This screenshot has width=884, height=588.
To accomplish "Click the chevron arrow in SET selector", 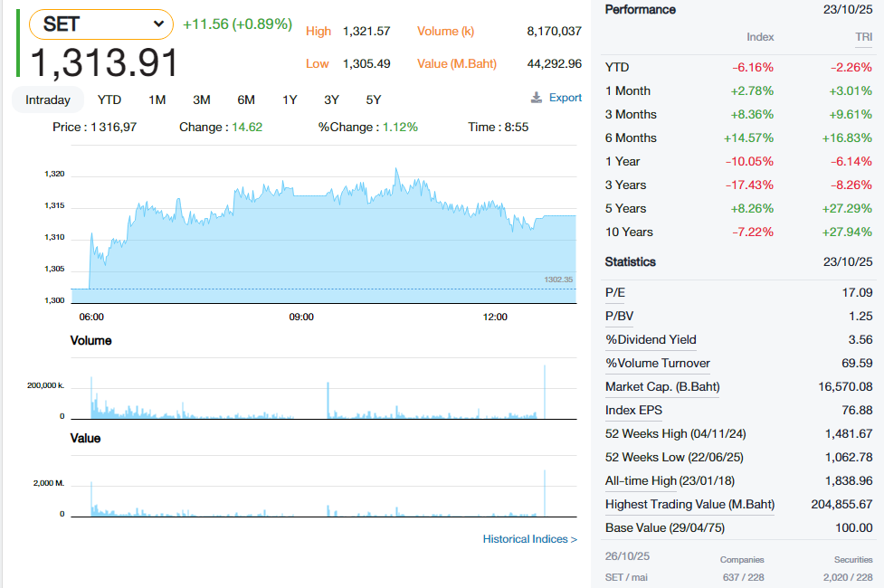I will 159,24.
